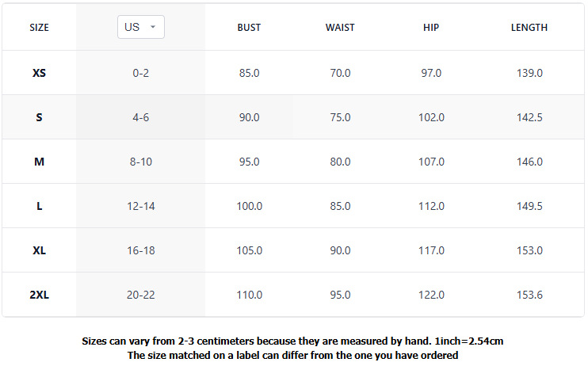Select the 2XL size row label
Image resolution: width=588 pixels, height=366 pixels.
(39, 295)
